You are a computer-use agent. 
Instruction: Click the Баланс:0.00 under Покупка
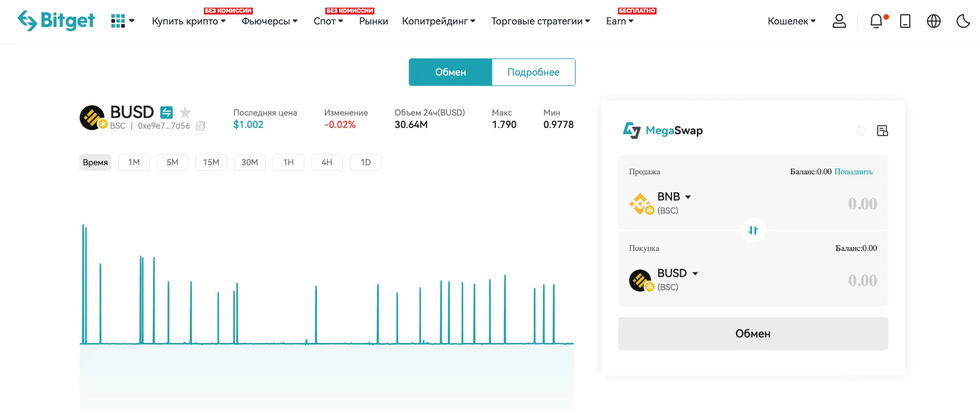click(856, 248)
